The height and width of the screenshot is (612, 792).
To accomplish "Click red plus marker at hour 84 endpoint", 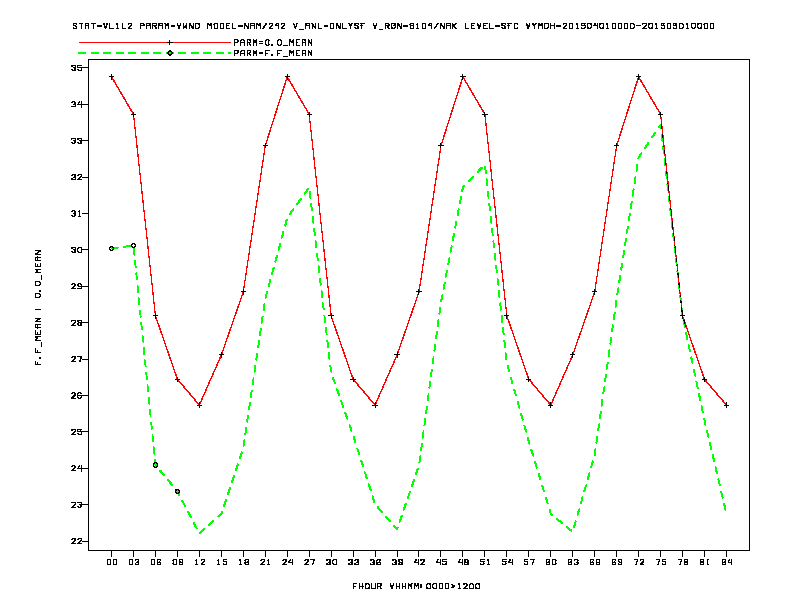I will (726, 405).
